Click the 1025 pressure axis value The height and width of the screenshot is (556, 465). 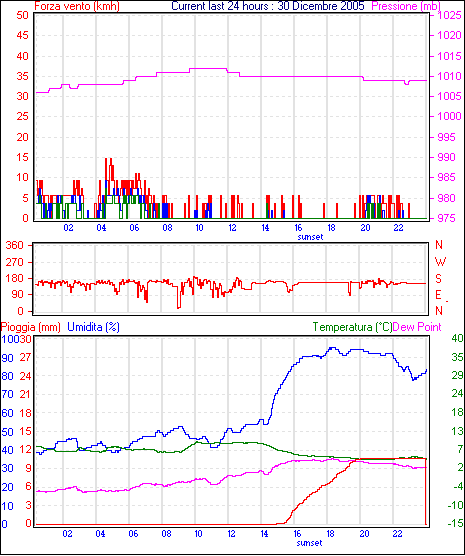[449, 15]
